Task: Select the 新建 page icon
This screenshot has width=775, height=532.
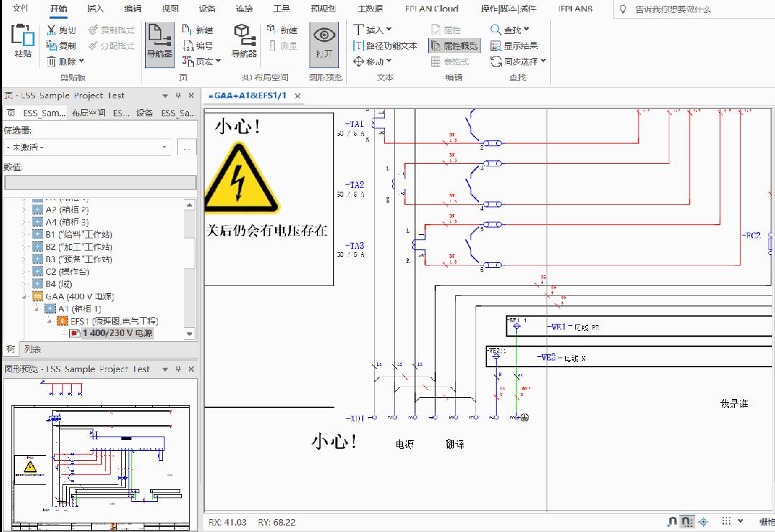Action: 203,30
